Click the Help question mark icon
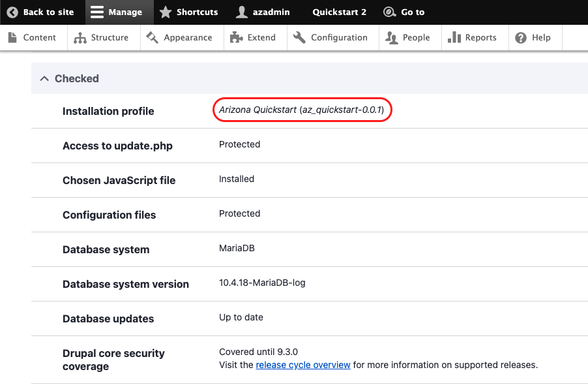 point(520,38)
